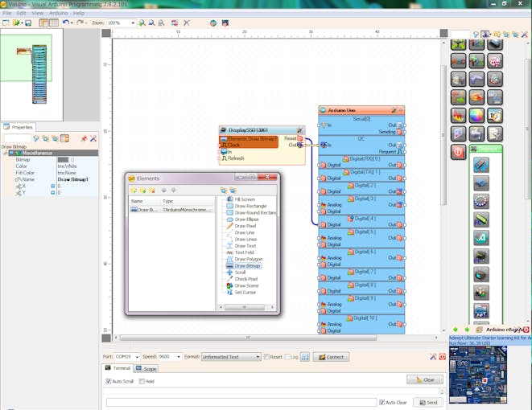Open the dropdown arrow next to Undo

click(72, 23)
